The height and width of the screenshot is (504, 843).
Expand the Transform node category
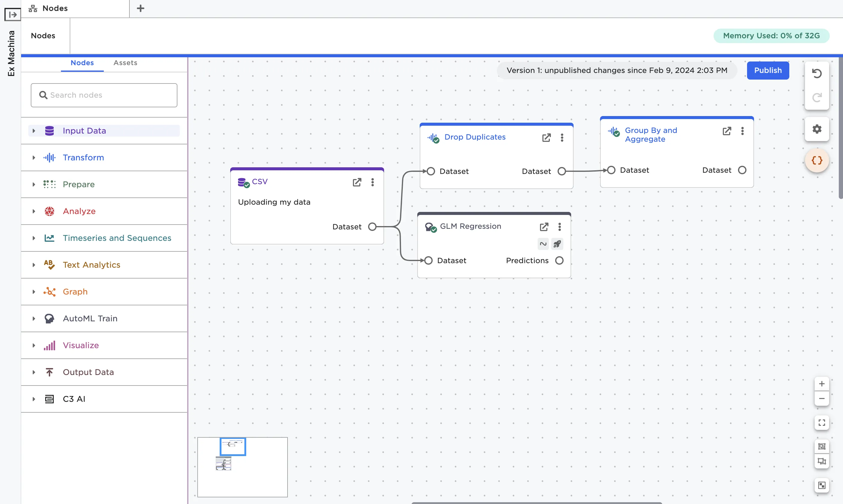(34, 158)
